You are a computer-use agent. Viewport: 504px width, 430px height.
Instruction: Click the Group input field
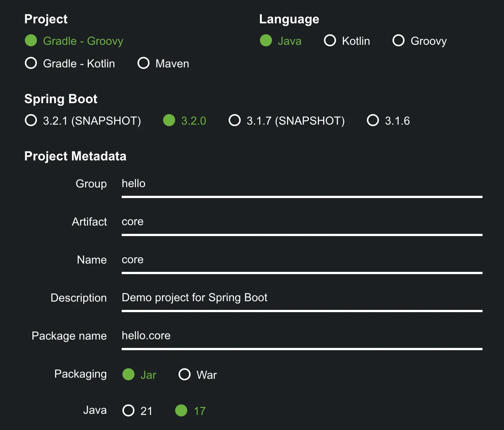pos(301,184)
